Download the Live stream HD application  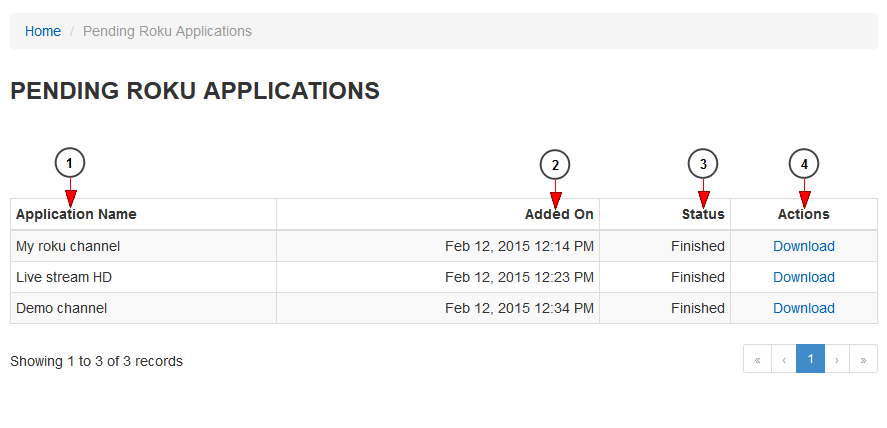pyautogui.click(x=804, y=277)
